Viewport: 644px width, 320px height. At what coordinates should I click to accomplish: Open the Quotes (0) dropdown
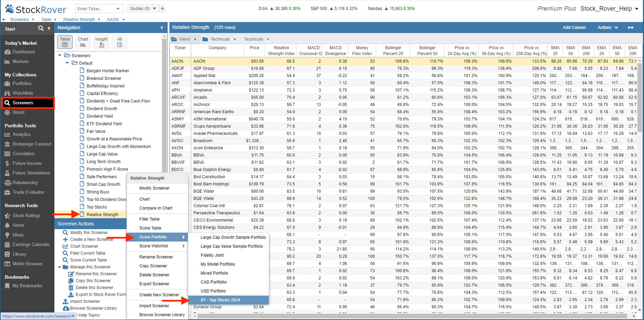tap(142, 9)
